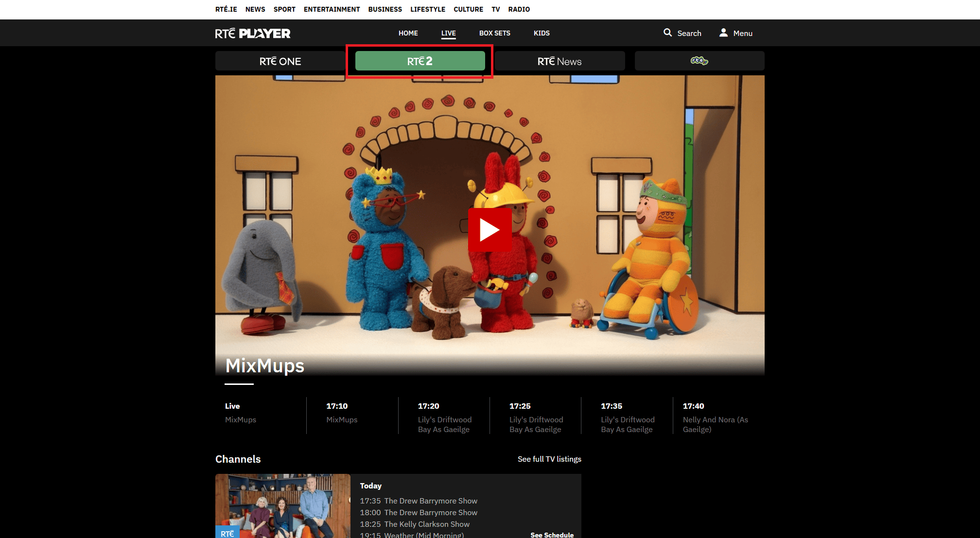Viewport: 980px width, 538px height.
Task: Open HOME in the player navigation
Action: click(408, 33)
